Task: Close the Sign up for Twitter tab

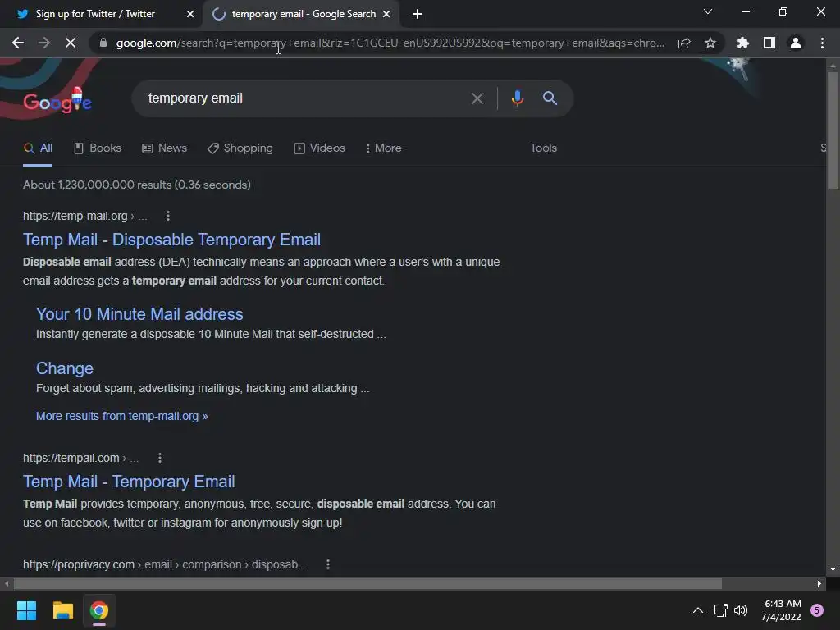Action: 190,14
